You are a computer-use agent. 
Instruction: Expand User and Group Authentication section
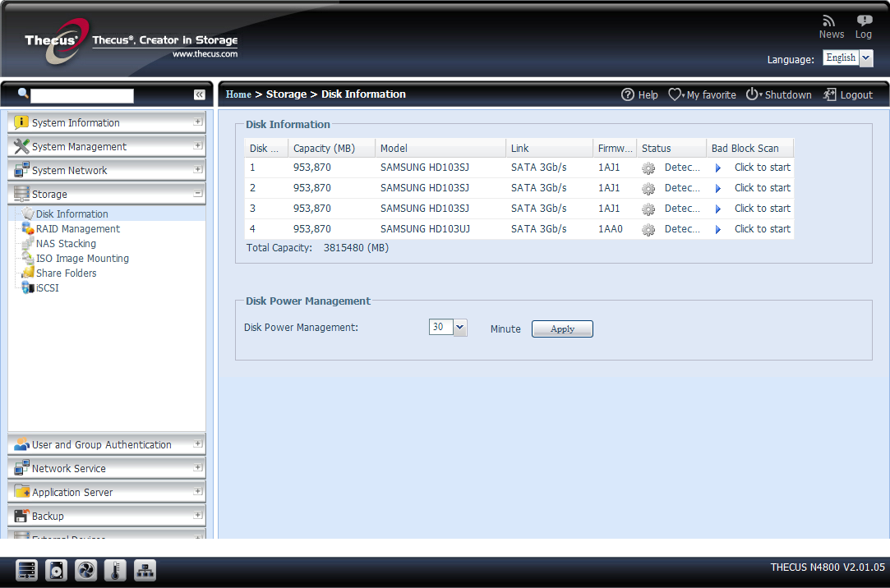[197, 444]
